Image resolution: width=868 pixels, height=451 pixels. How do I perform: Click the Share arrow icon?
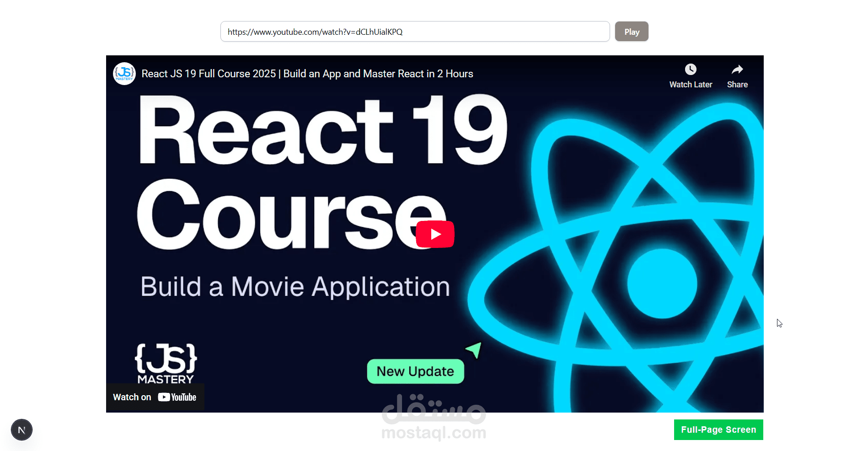tap(737, 70)
